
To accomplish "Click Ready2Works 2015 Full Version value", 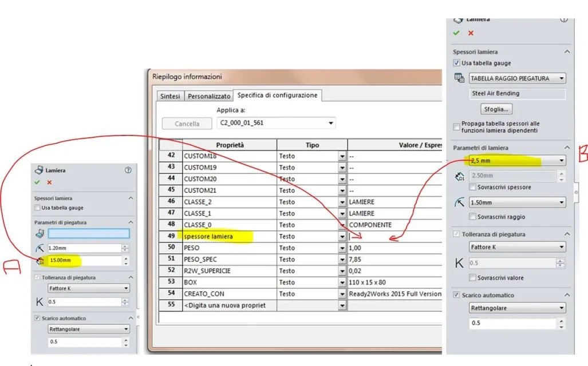I will tap(395, 294).
